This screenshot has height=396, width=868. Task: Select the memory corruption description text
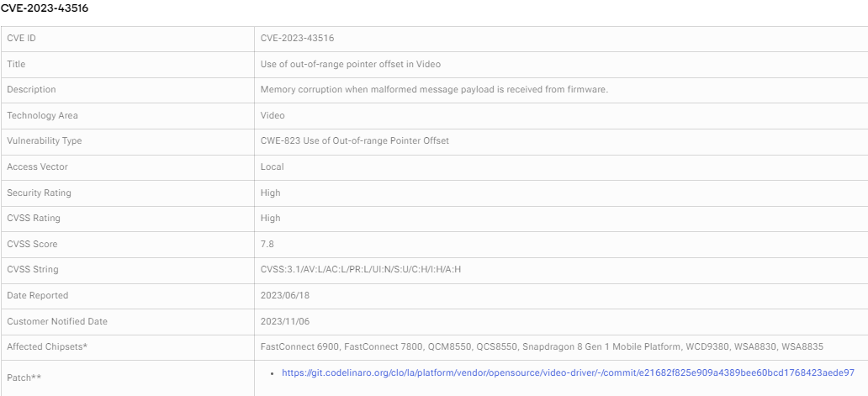(x=434, y=90)
